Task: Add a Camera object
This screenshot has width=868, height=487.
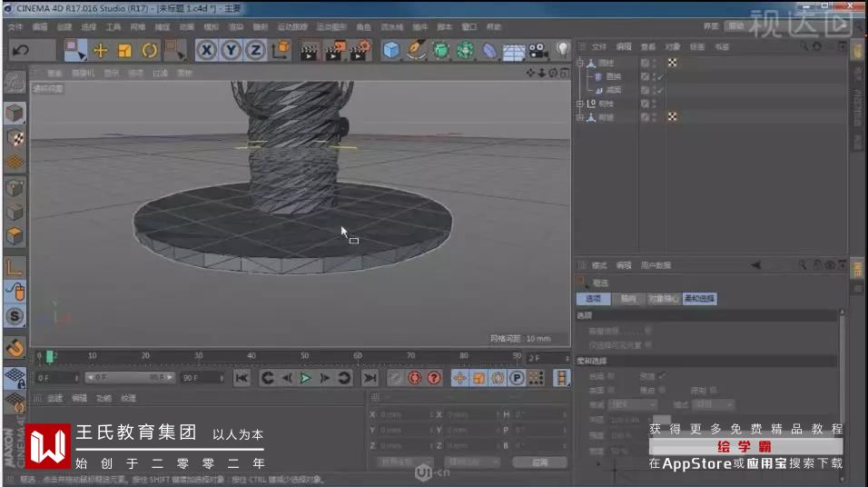Action: point(538,51)
